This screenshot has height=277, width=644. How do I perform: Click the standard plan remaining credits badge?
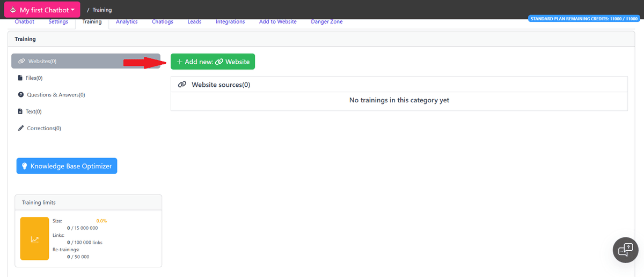(584, 19)
